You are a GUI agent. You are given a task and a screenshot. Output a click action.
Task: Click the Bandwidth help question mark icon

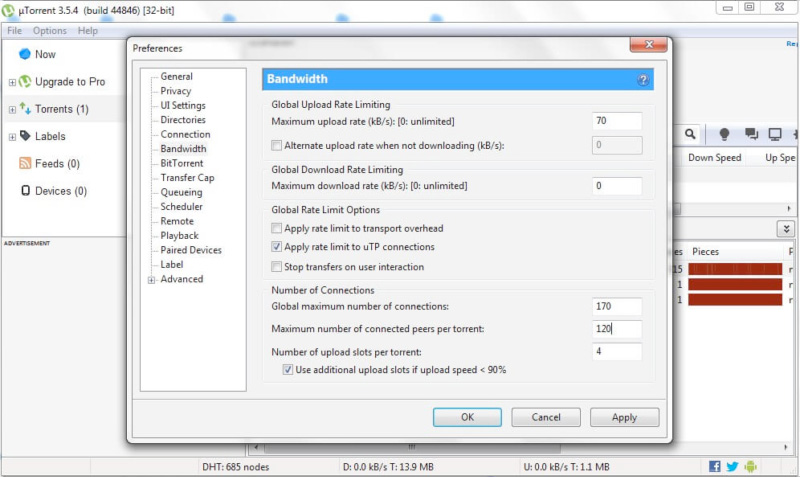coord(643,80)
